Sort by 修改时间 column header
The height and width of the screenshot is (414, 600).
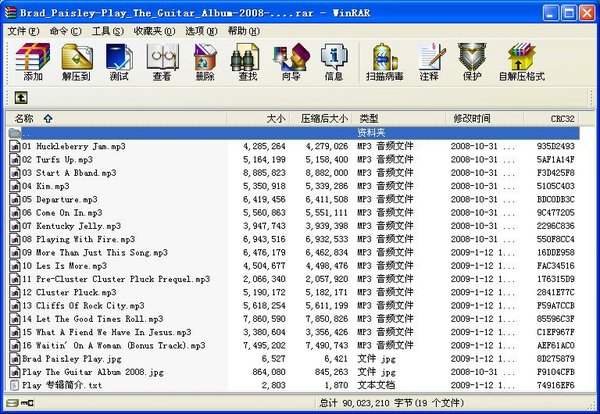coord(484,119)
